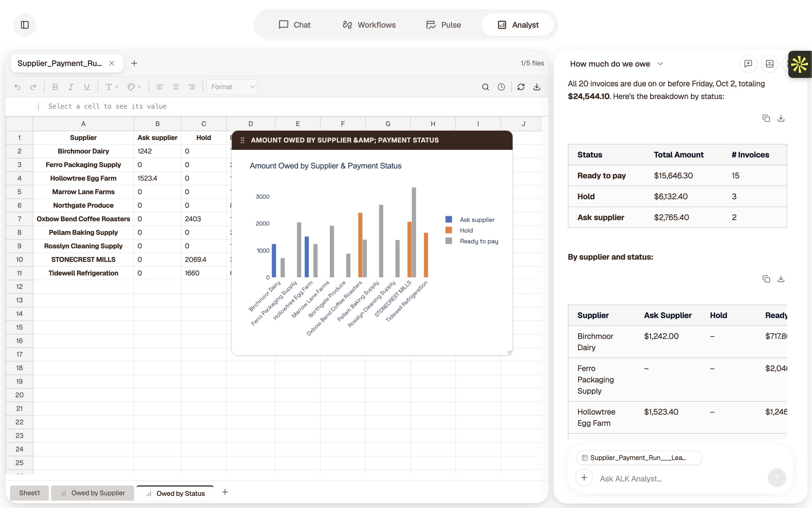Click the undo arrow in toolbar
812x508 pixels.
pyautogui.click(x=17, y=87)
